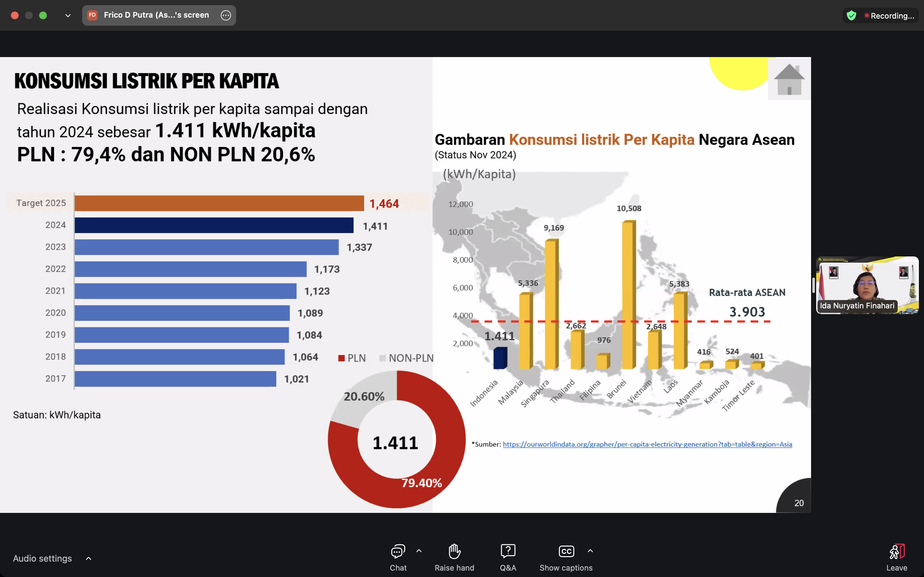Click the Leave meeting icon
Screen dimensions: 924x577
[x=896, y=552]
